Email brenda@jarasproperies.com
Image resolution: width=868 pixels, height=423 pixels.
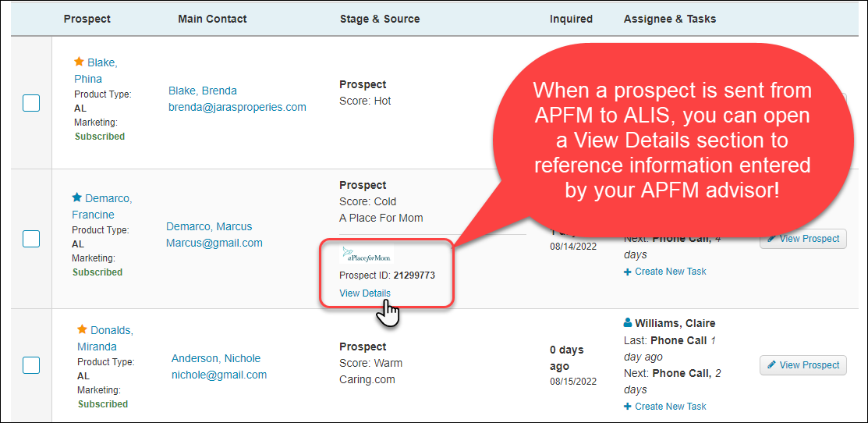tap(238, 108)
